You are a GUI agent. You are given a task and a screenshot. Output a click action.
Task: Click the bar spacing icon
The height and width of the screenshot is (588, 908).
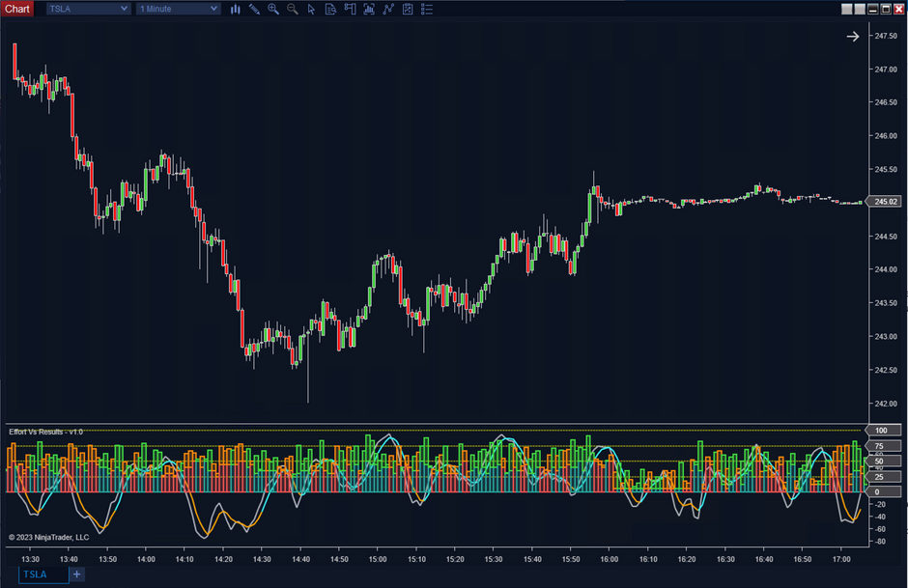point(369,10)
